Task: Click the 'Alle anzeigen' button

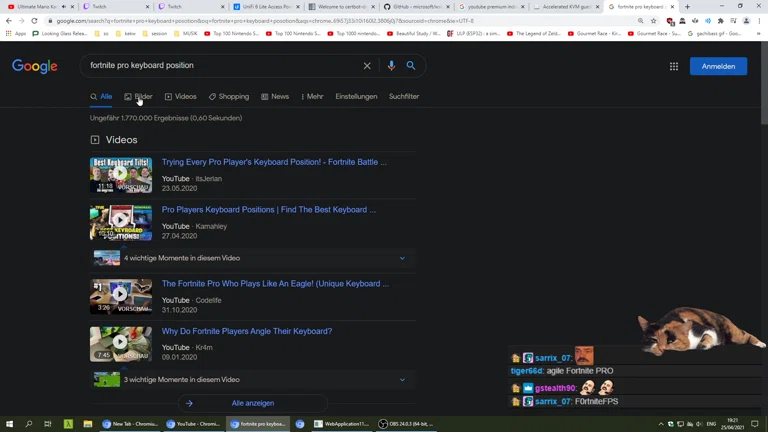Action: [x=252, y=403]
